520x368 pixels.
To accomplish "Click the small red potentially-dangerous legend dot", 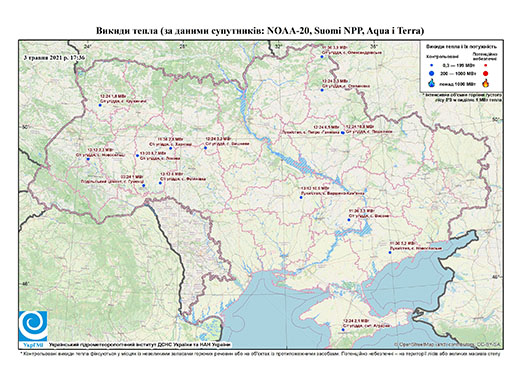I will coord(485,65).
